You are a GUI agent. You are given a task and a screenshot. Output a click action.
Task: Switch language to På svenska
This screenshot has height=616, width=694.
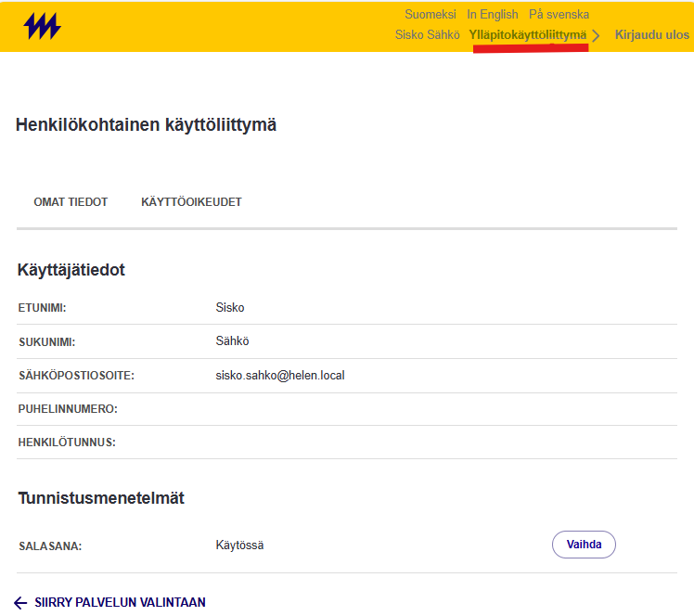tap(559, 15)
